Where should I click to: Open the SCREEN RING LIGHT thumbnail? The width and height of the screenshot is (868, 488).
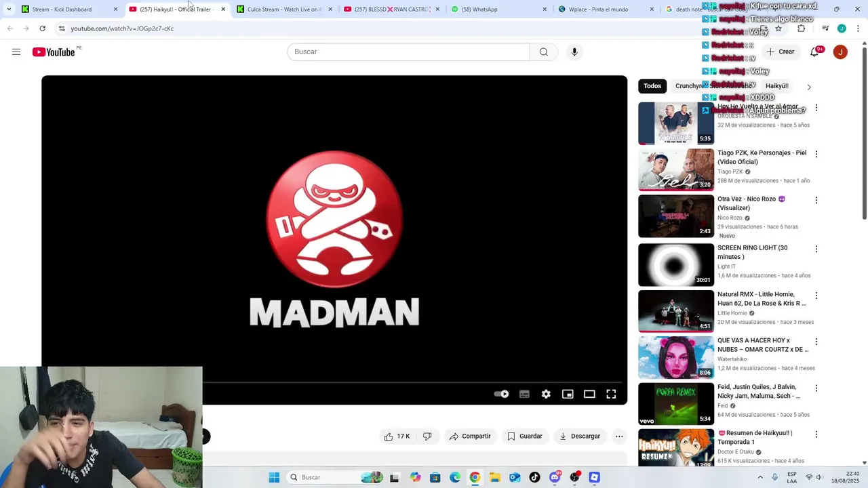tap(676, 265)
